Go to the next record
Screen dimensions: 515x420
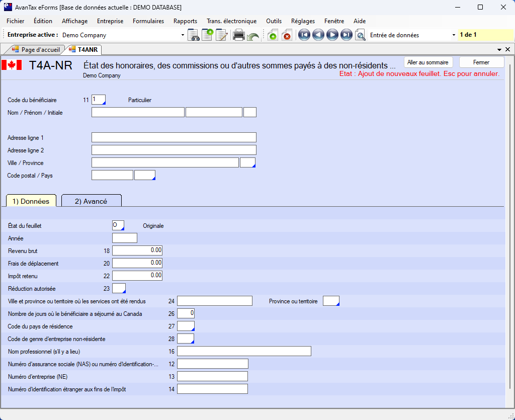[332, 35]
